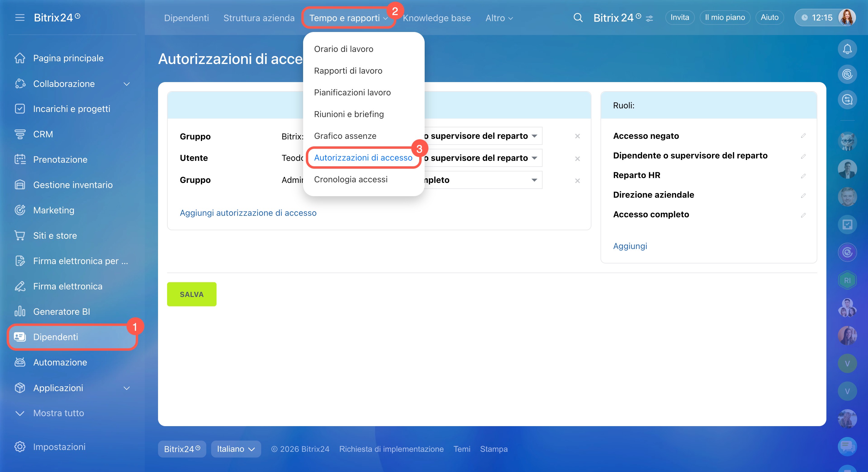The image size is (868, 472).
Task: Click the 12:15 work time clock widget
Action: click(x=817, y=18)
